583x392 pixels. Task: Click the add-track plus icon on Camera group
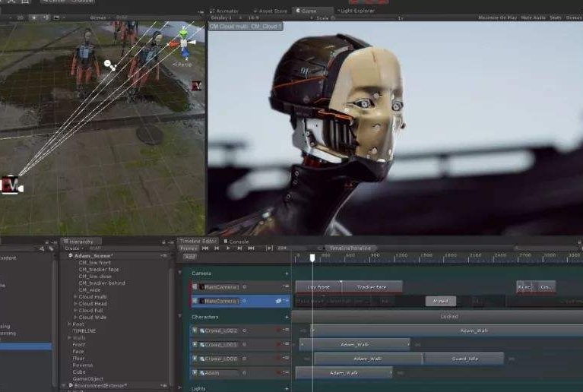pos(287,273)
